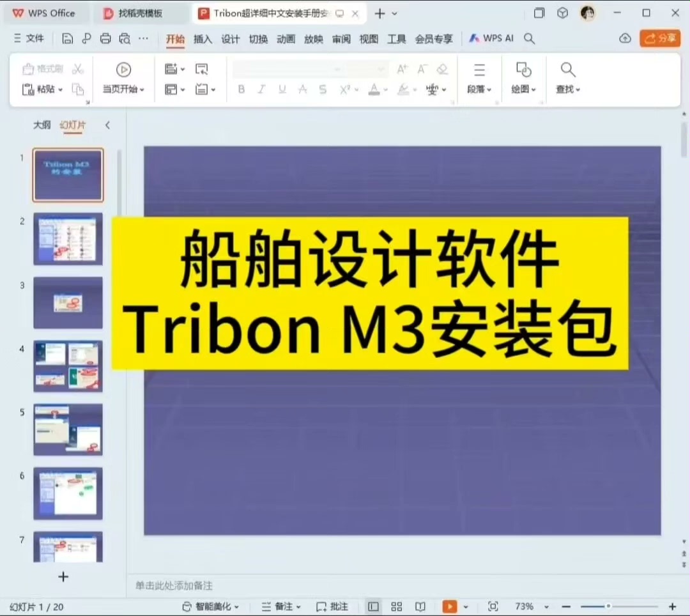Click the notes area 单击此处添加备注
This screenshot has width=690, height=616.
point(174,585)
